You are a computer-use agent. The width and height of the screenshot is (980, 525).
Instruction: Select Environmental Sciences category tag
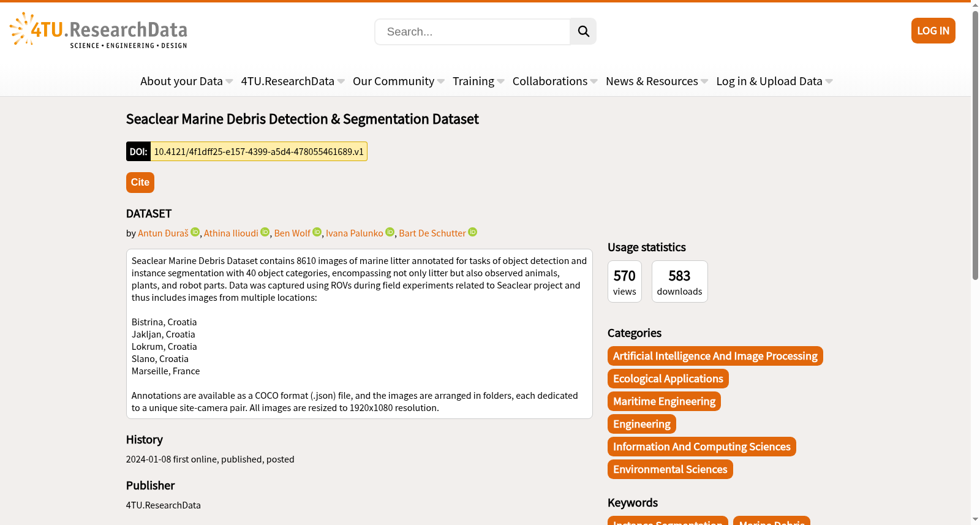[670, 469]
